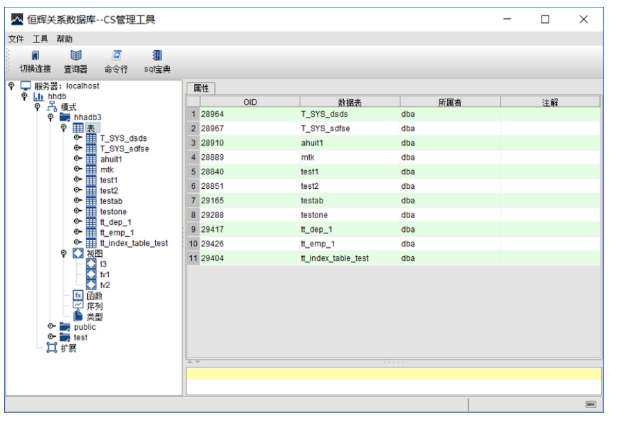This screenshot has height=421, width=617.
Task: Click the 序列 sequence node icon
Action: click(78, 306)
